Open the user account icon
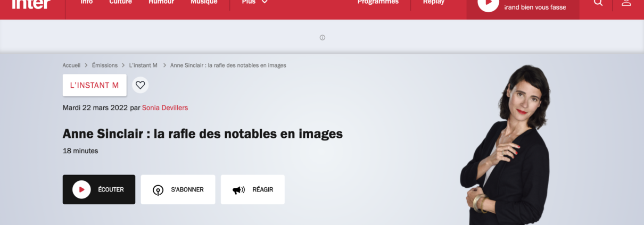Image resolution: width=644 pixels, height=225 pixels. [x=626, y=3]
